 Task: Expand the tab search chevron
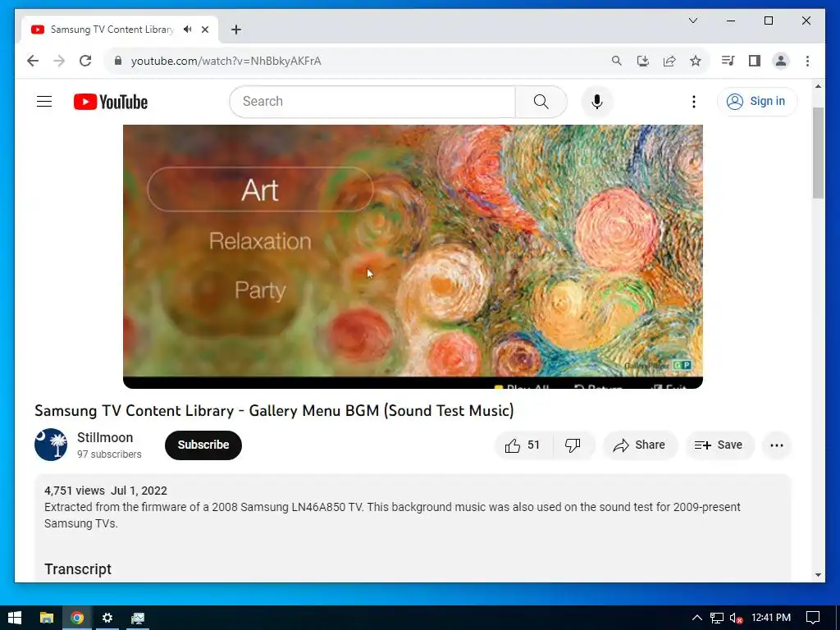[x=692, y=21]
